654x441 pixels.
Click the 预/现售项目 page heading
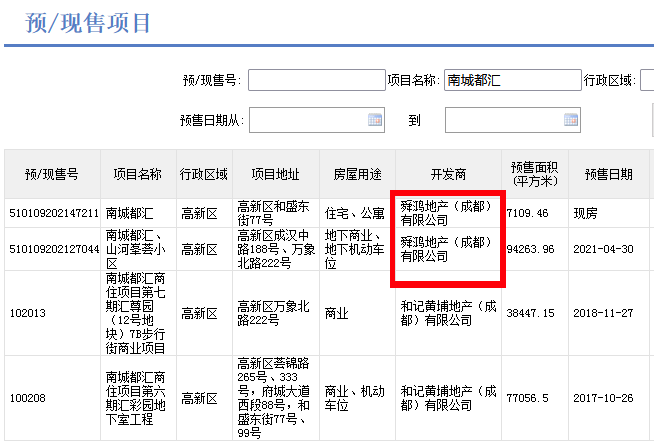(88, 23)
